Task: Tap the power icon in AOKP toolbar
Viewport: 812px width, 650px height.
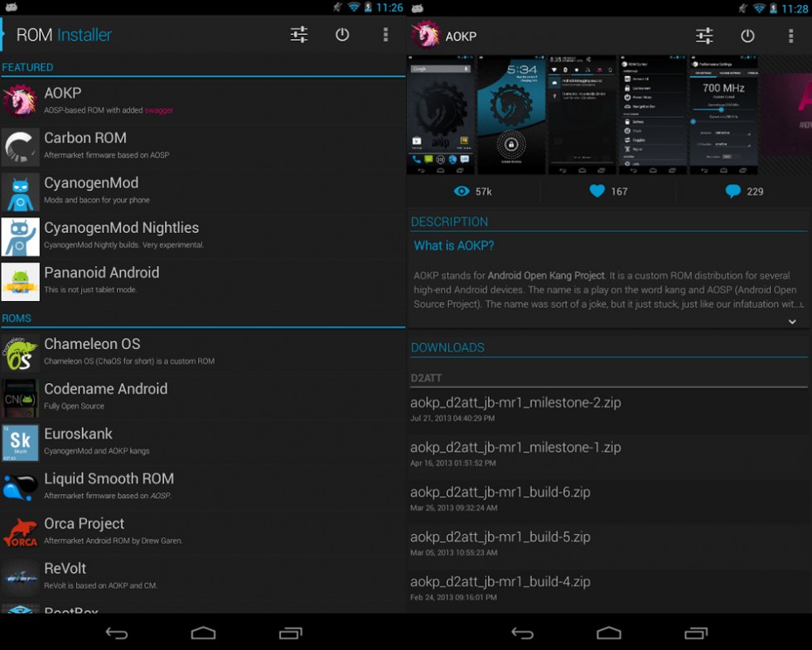Action: pyautogui.click(x=747, y=36)
